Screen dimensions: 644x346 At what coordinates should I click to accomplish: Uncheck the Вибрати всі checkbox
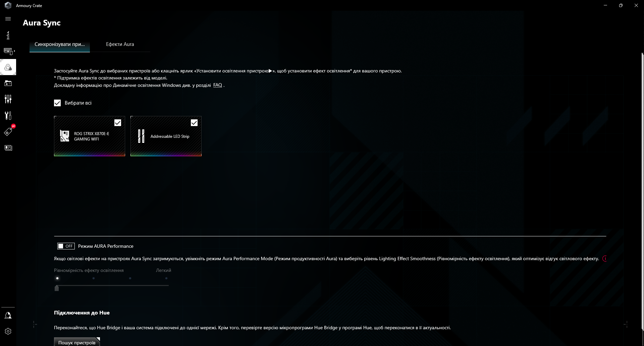coord(57,103)
